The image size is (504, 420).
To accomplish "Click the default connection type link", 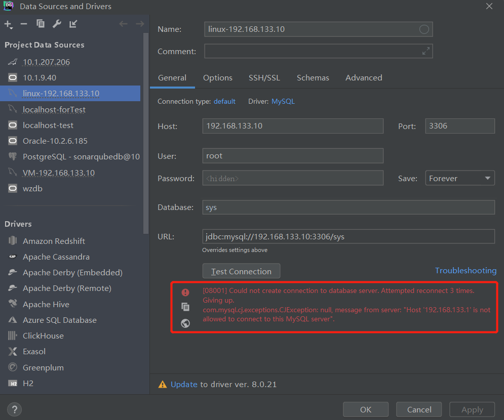I will tap(224, 102).
